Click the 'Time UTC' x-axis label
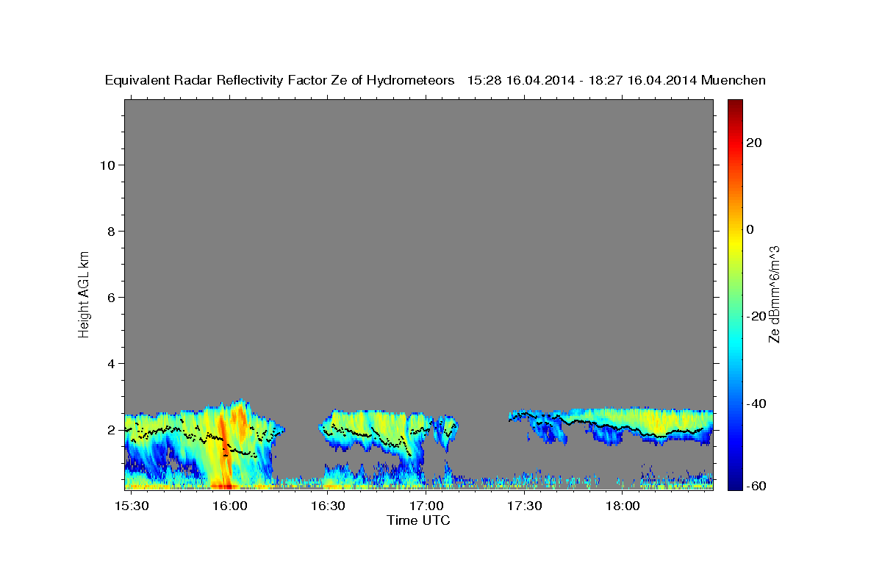 [418, 520]
